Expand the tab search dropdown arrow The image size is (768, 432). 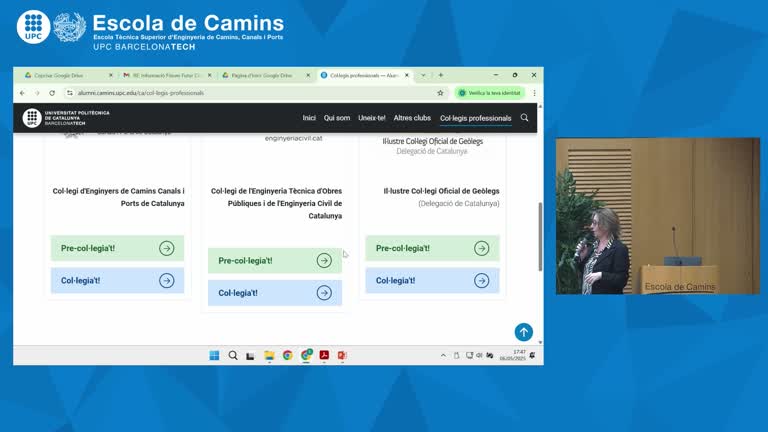pos(423,75)
